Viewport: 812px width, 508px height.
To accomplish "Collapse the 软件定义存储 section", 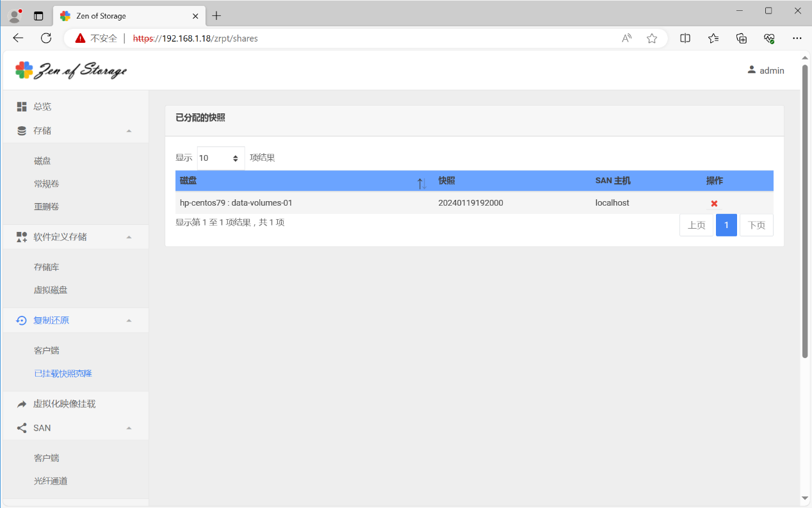I will tap(129, 237).
